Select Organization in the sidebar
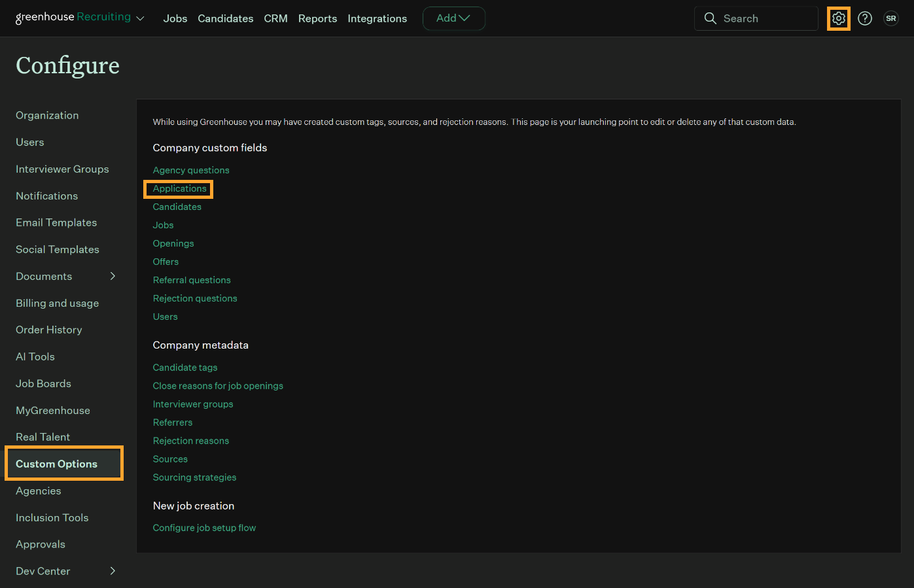The image size is (914, 588). [47, 115]
